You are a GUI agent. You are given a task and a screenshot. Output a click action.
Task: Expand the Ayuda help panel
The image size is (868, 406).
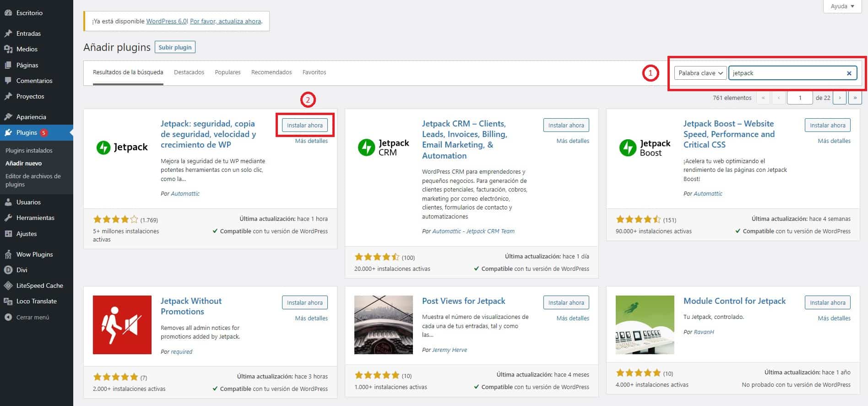click(842, 6)
